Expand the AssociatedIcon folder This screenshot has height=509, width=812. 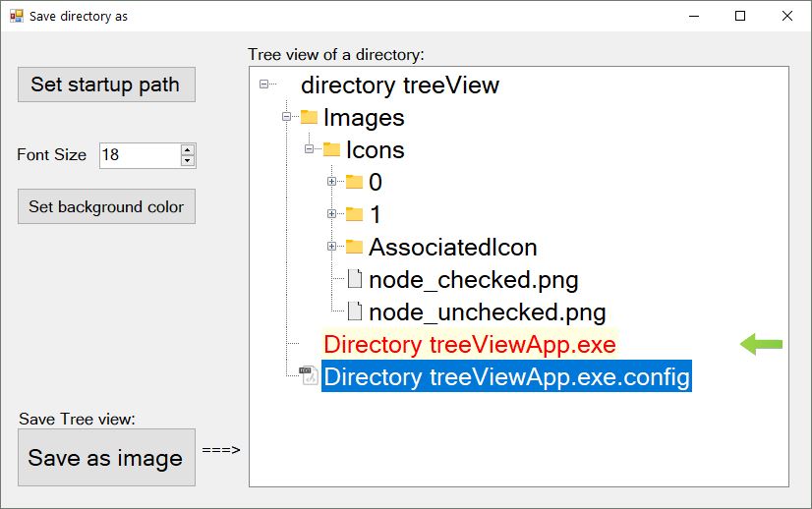point(331,247)
